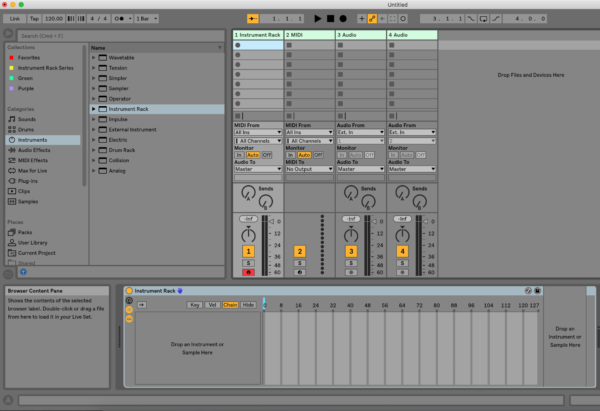Expand the Drum Rack folder
Image resolution: width=600 pixels, height=411 pixels.
93,150
